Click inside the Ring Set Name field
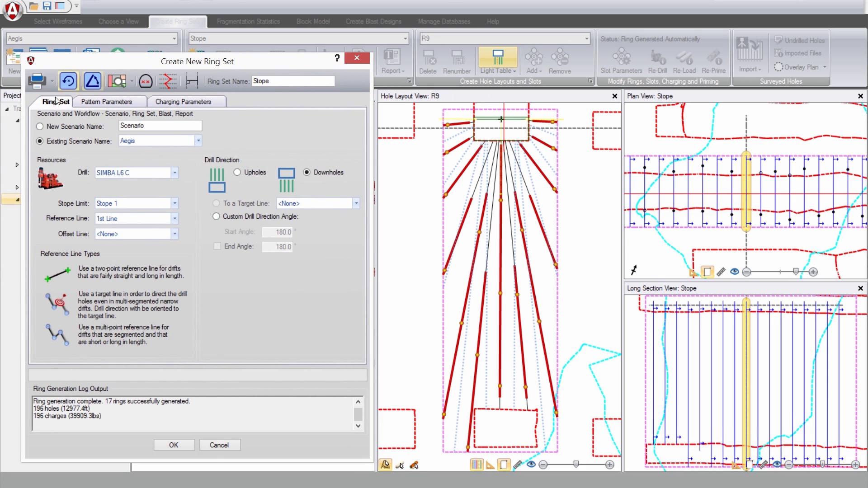This screenshot has width=868, height=488. tap(293, 81)
